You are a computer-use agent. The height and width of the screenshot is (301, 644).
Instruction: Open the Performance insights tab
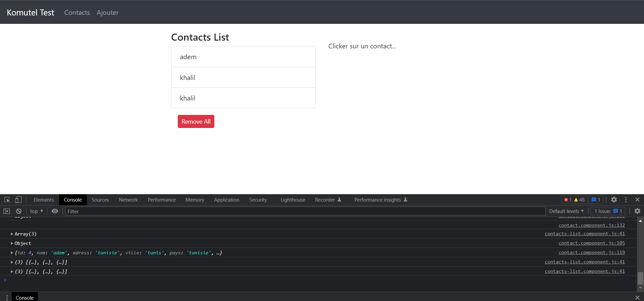380,200
